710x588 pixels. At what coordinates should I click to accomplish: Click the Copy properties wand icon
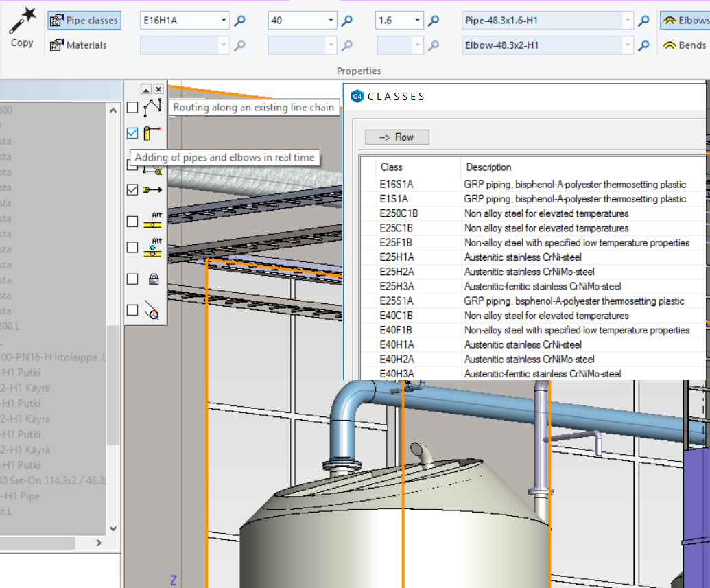pos(22,21)
